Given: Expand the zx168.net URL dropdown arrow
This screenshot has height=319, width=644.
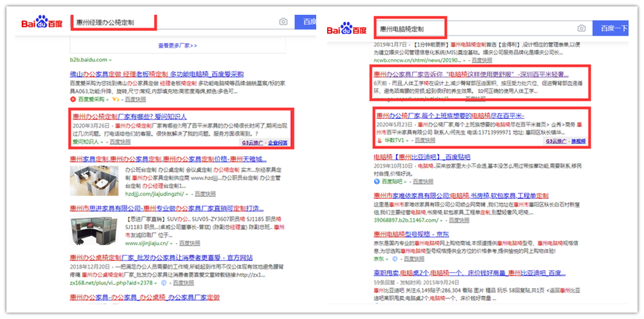Looking at the screenshot, I should tap(156, 283).
